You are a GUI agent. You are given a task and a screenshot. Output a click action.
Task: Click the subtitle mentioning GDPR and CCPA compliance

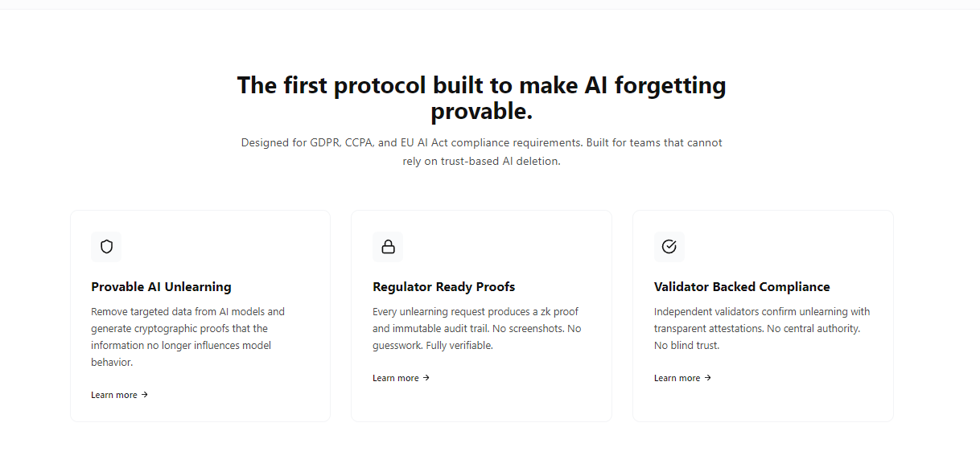481,151
